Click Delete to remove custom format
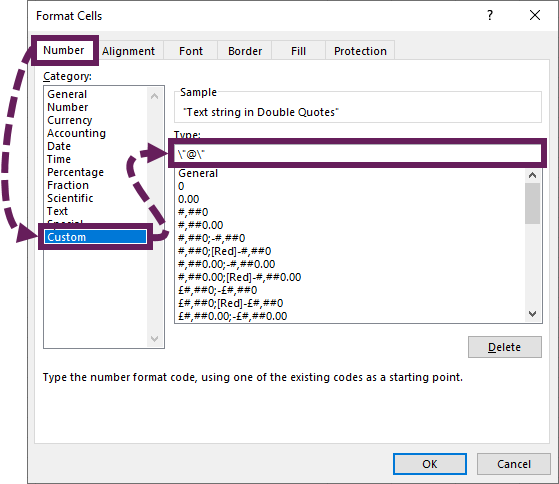This screenshot has width=559, height=484. click(x=505, y=347)
